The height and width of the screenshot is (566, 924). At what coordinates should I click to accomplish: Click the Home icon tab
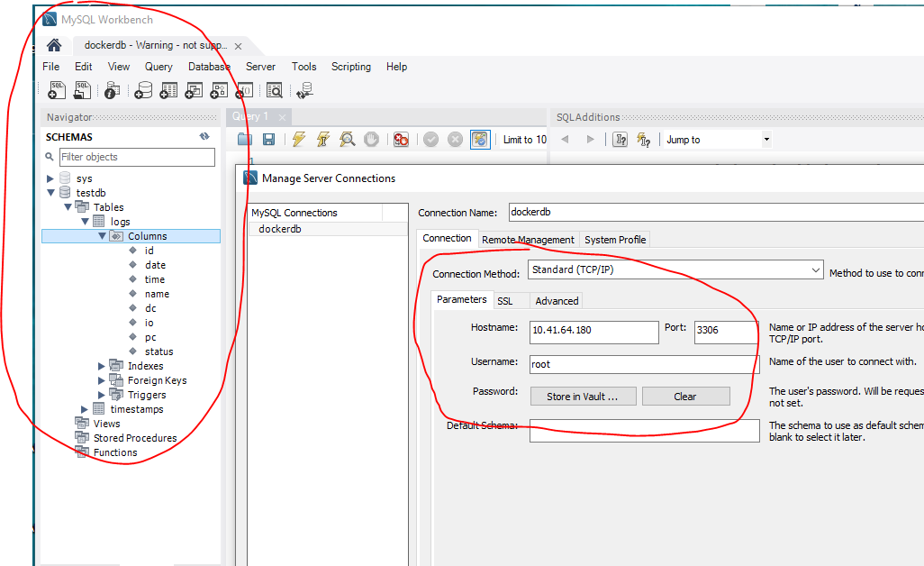click(x=54, y=45)
